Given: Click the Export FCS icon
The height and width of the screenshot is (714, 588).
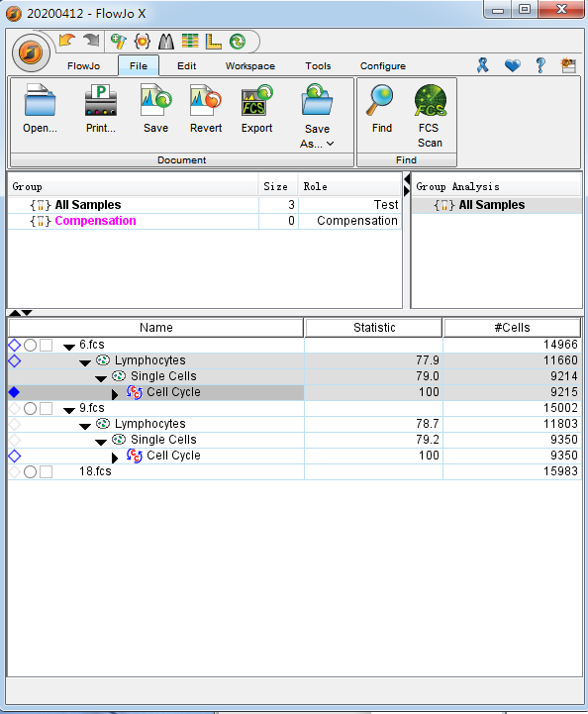Looking at the screenshot, I should click(x=256, y=100).
